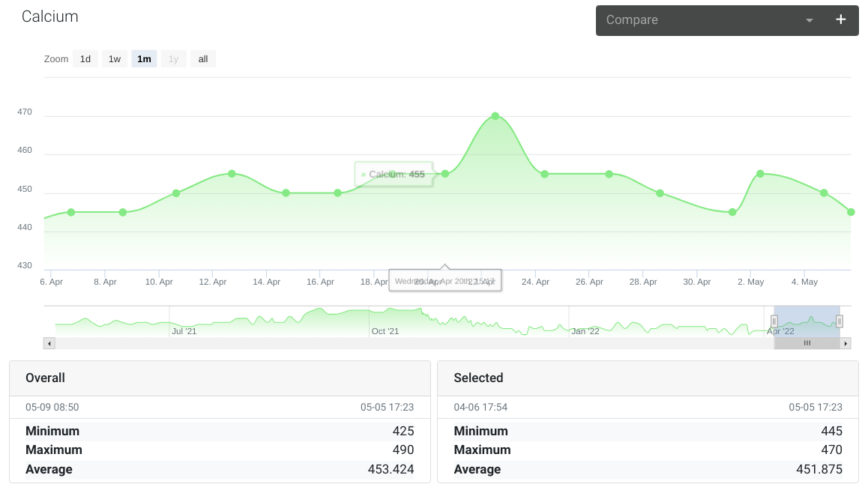This screenshot has height=493, width=868.
Task: Click the Oct '21 navigator label
Action: [x=385, y=331]
